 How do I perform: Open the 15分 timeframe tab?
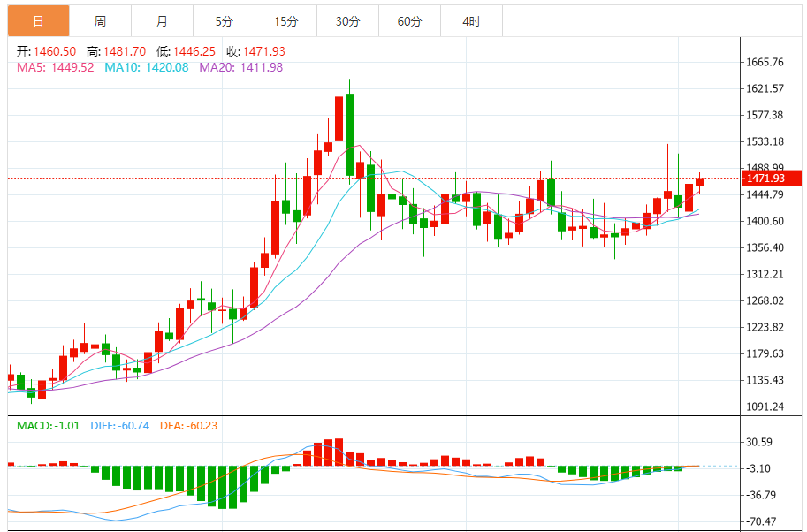coord(285,21)
